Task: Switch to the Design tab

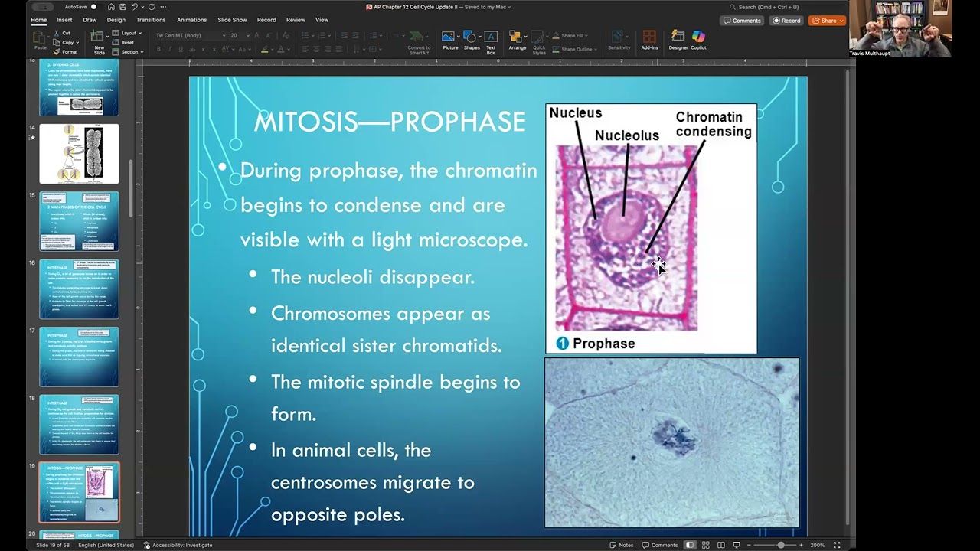Action: click(116, 20)
